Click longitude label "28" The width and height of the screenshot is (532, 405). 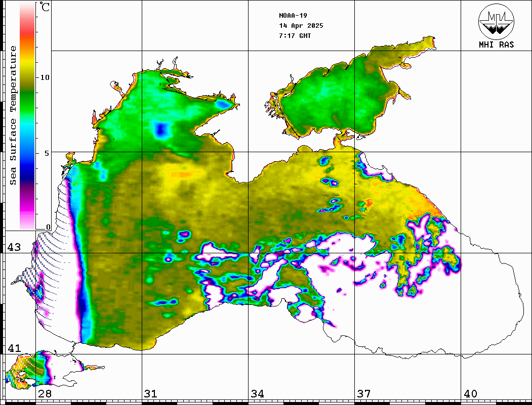[x=45, y=393]
